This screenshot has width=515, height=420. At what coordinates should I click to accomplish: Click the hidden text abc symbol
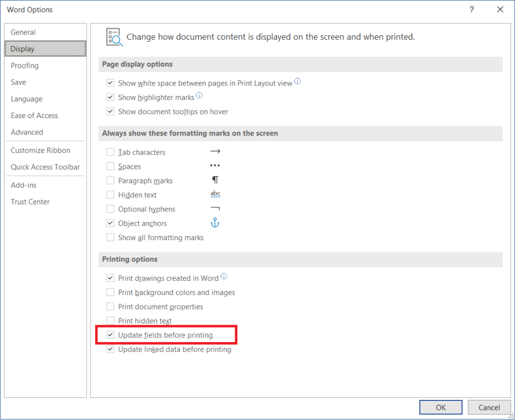tap(215, 194)
